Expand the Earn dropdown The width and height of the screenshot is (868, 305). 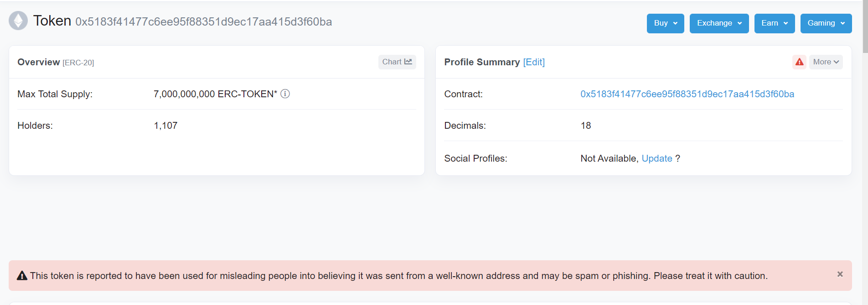click(774, 23)
